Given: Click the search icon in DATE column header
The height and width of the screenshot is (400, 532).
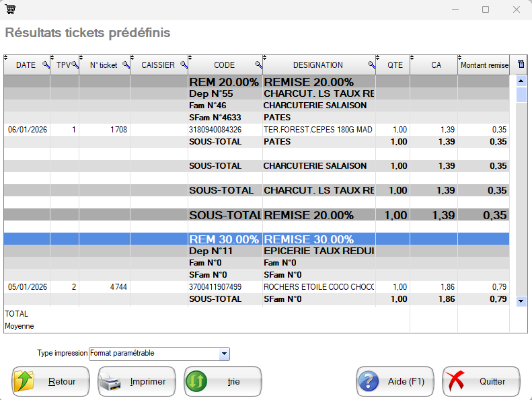Looking at the screenshot, I should (46, 65).
